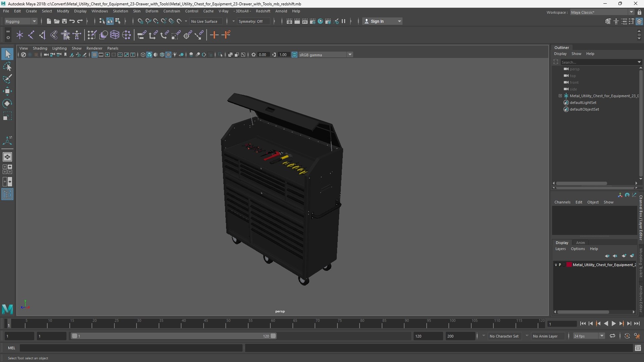Viewport: 644px width, 362px height.
Task: Toggle the viewport grid display icon
Action: click(x=95, y=55)
